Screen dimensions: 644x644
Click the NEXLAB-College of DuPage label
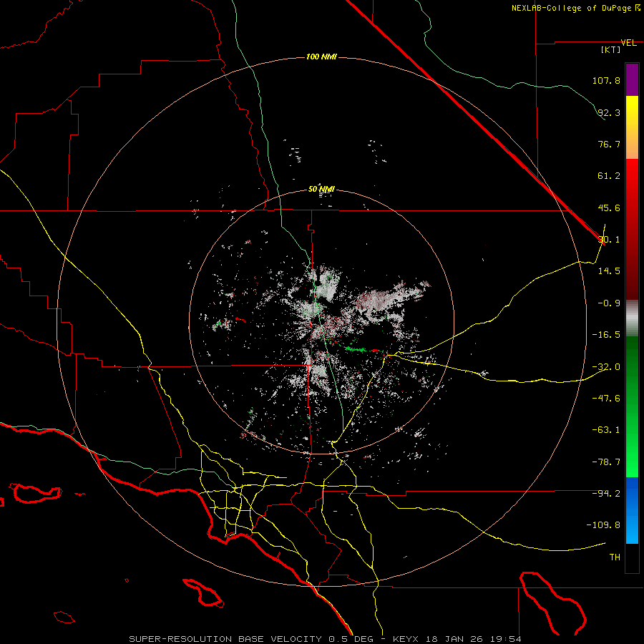click(575, 8)
